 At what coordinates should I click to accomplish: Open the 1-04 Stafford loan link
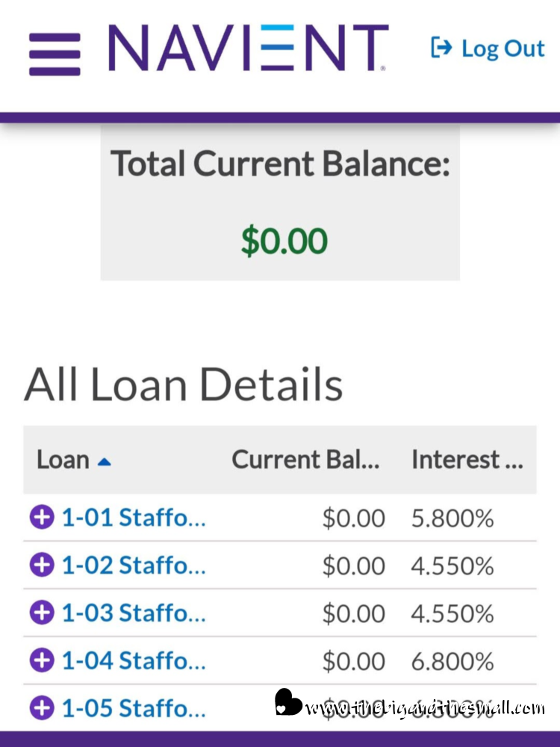(x=133, y=660)
